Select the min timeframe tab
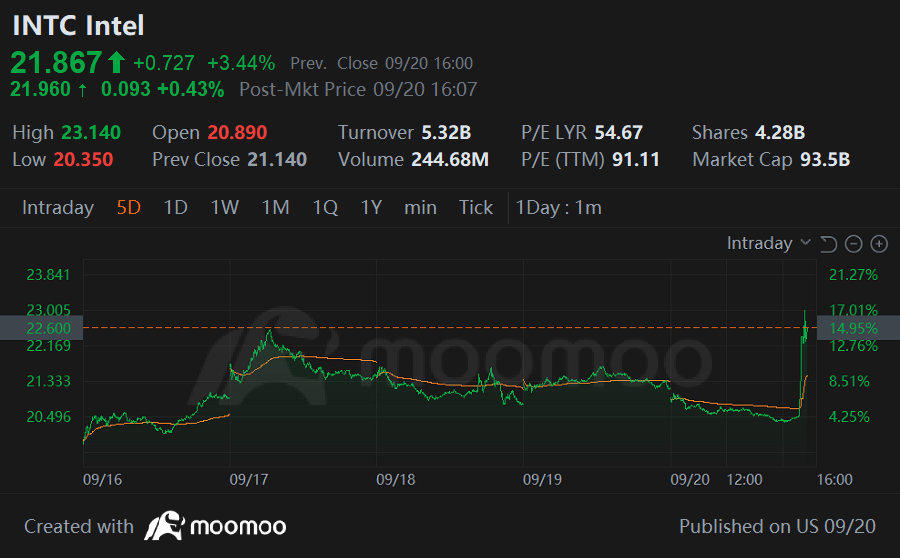 (420, 207)
